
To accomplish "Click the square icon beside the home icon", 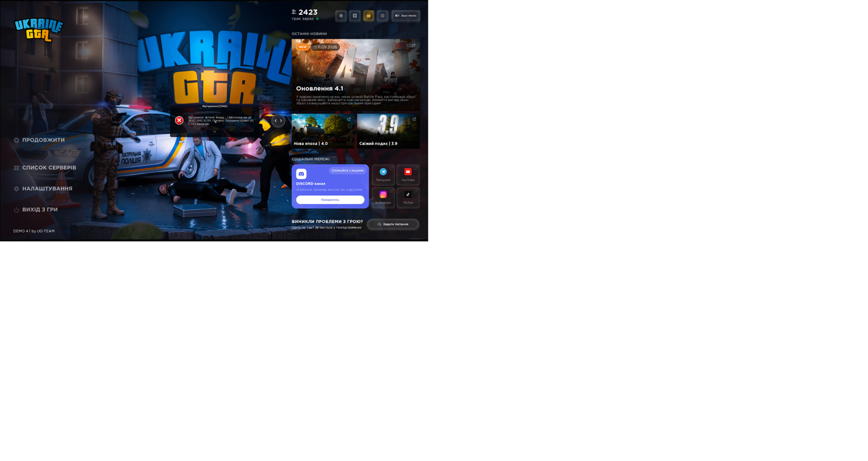I will click(355, 16).
